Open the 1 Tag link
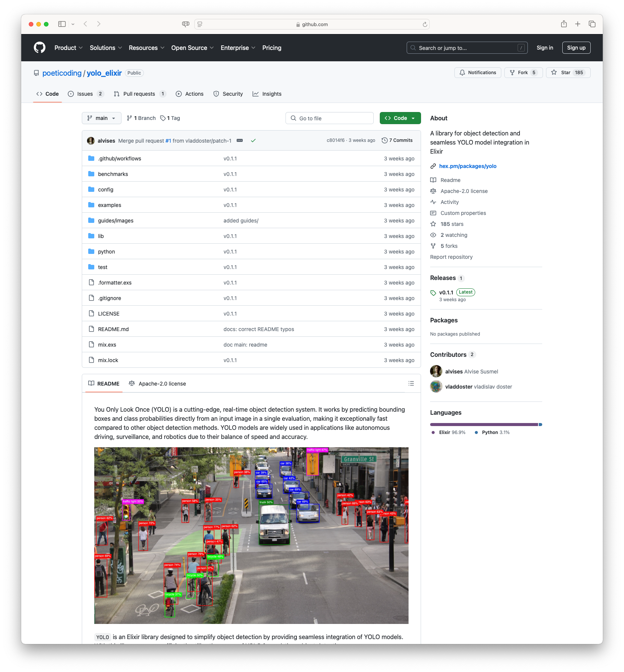Screen dimensions: 624x672 pos(170,118)
